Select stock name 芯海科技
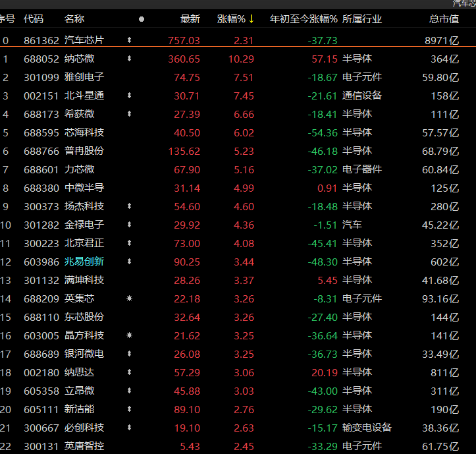 pos(84,132)
